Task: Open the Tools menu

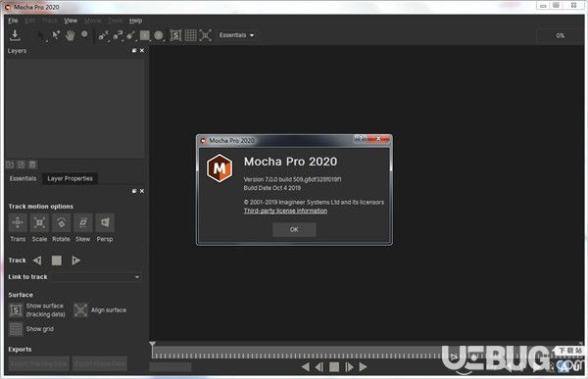Action: click(x=115, y=21)
